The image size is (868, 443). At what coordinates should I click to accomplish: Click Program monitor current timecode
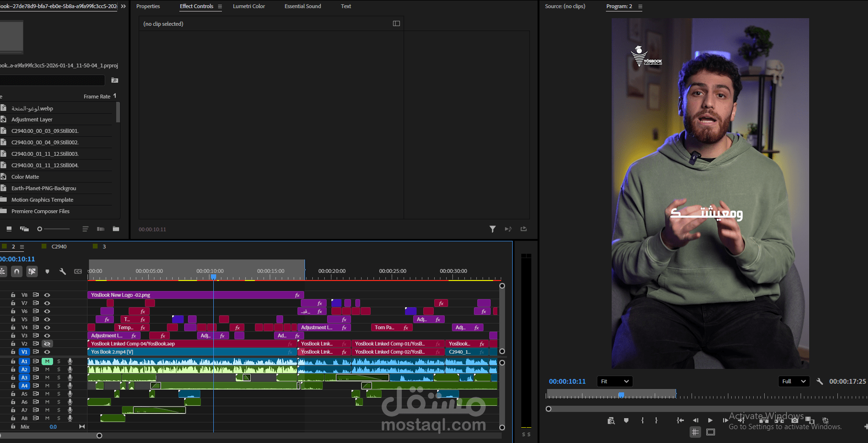point(567,381)
